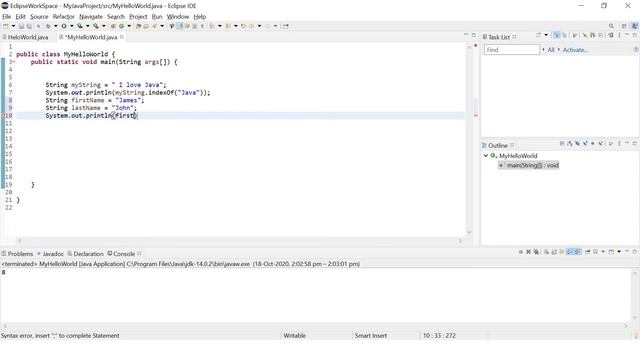
Task: Click the Activate... link in Task List
Action: click(x=575, y=50)
